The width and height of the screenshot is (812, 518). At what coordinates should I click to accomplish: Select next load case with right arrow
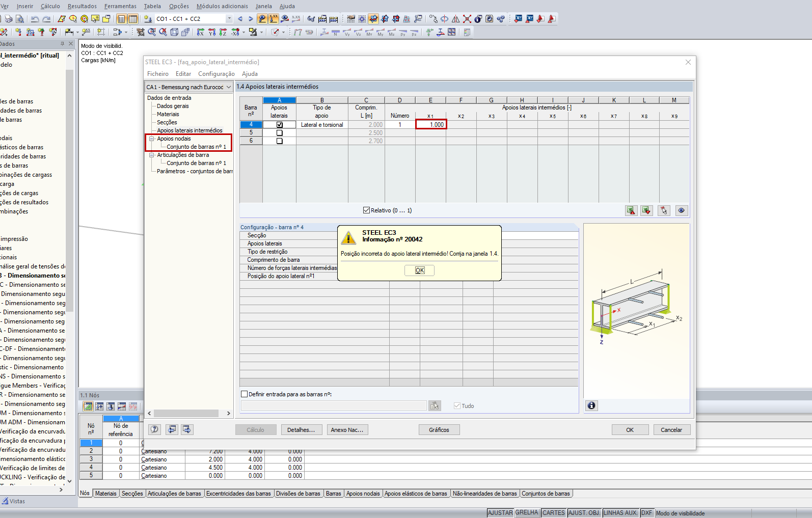251,19
